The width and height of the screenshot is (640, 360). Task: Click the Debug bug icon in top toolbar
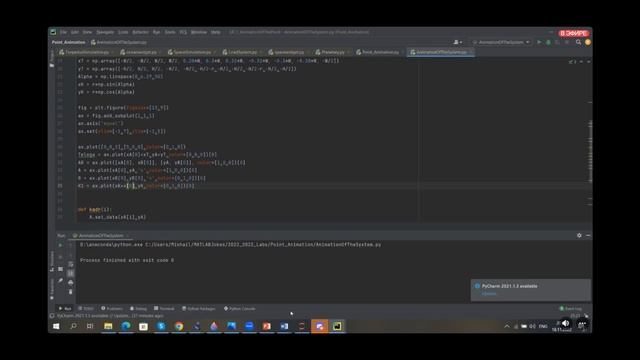548,42
